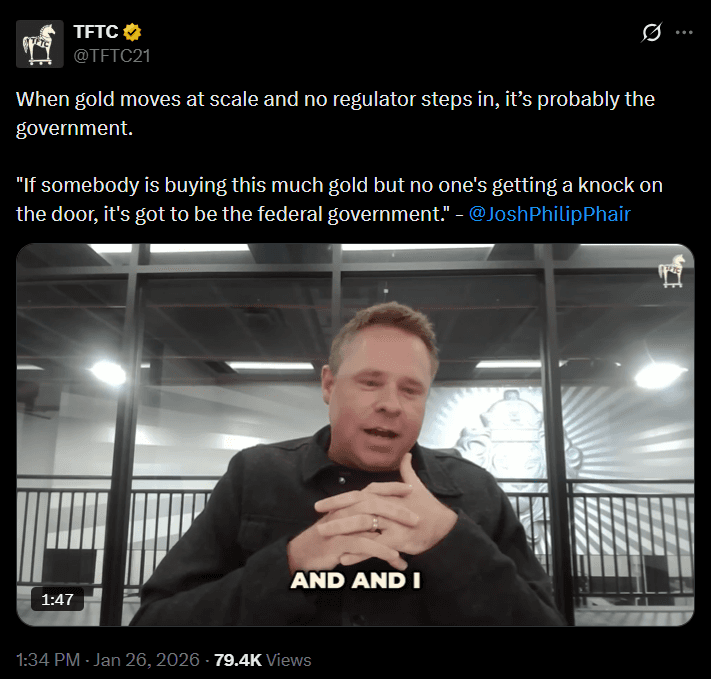Viewport: 711px width, 679px height.
Task: Click the 1:47 video duration badge
Action: tap(57, 599)
